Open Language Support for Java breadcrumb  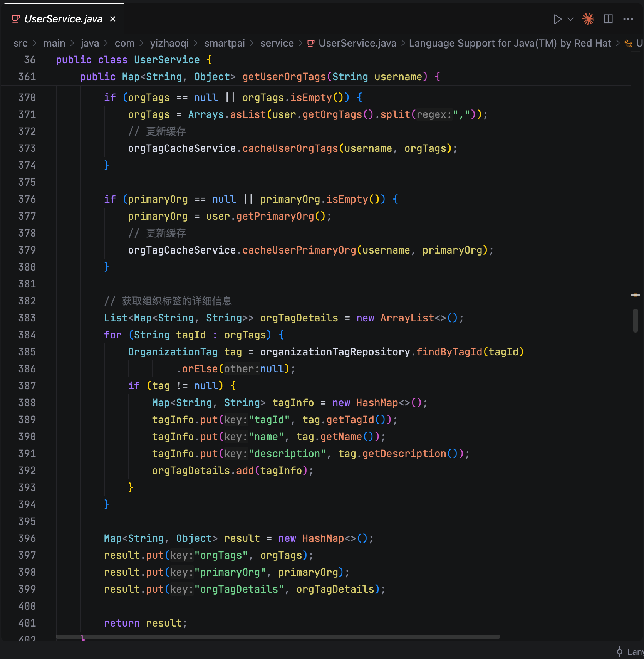click(x=510, y=43)
